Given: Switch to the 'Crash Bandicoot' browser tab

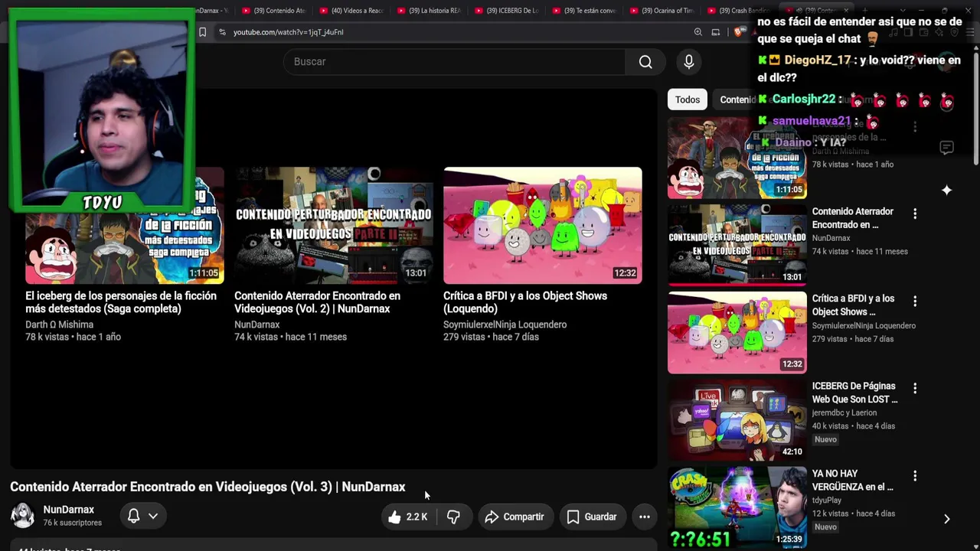Looking at the screenshot, I should click(739, 11).
